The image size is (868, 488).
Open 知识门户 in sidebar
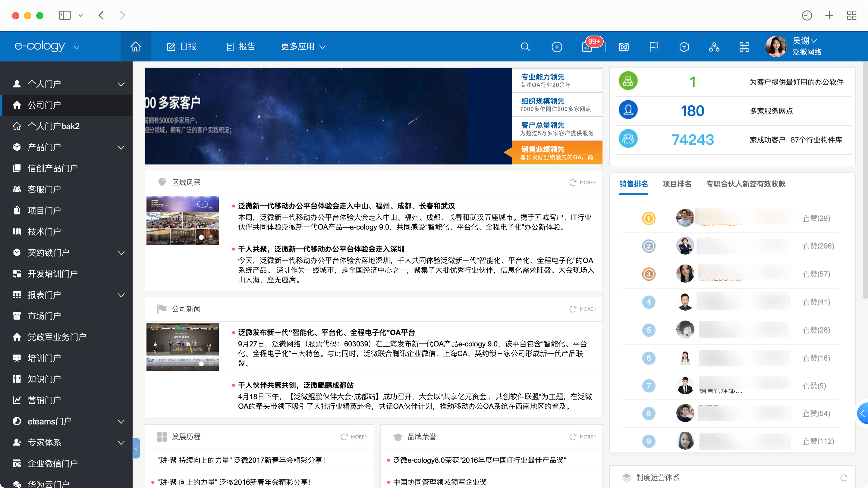[x=66, y=379]
